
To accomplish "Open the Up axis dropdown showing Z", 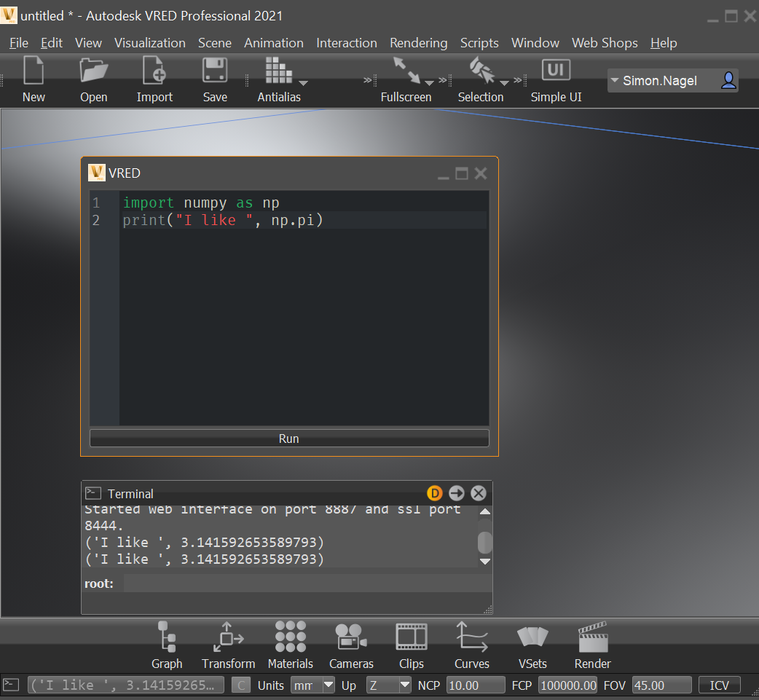I will (388, 685).
